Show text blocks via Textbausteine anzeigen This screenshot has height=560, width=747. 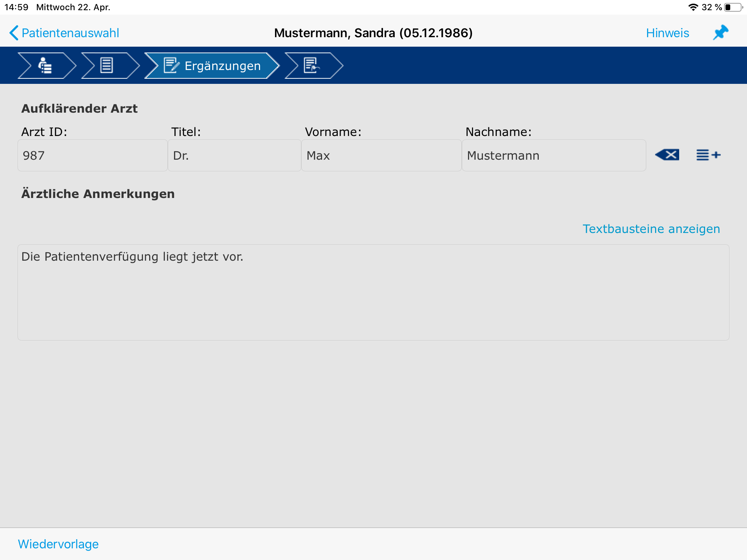pos(651,229)
